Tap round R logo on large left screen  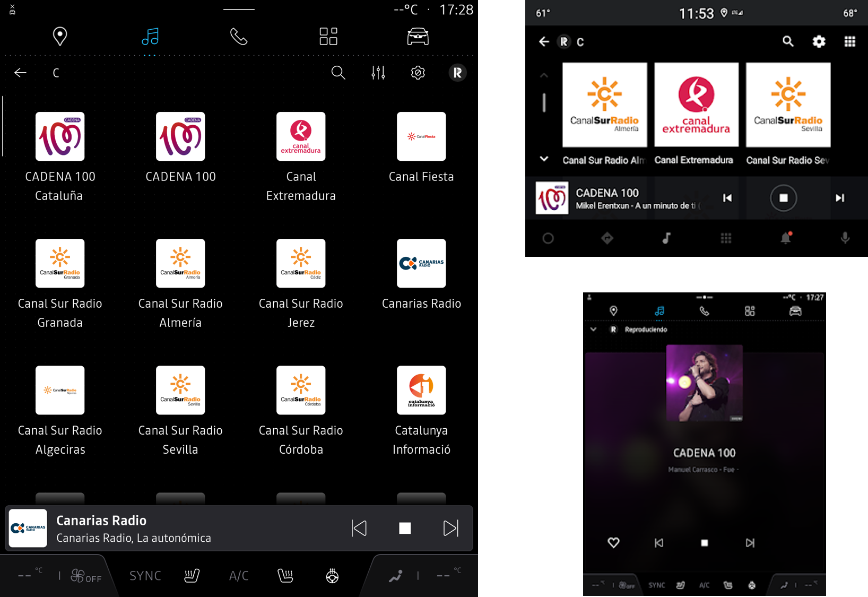pos(457,73)
